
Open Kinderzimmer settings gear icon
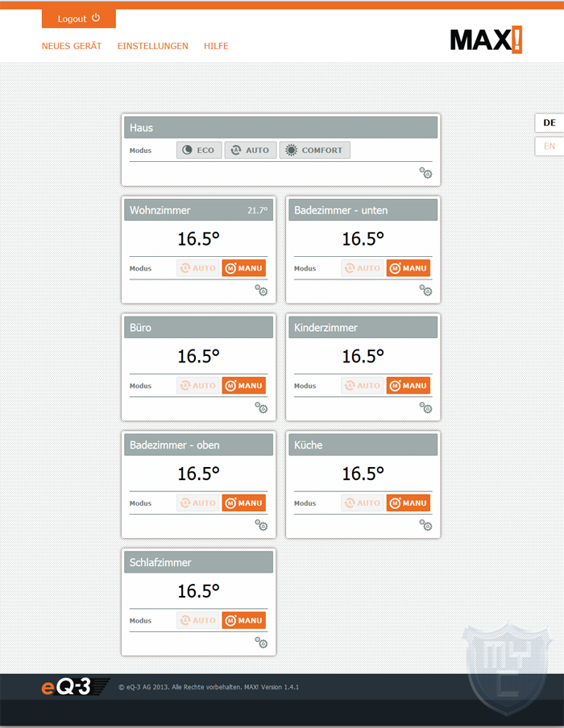pos(425,407)
